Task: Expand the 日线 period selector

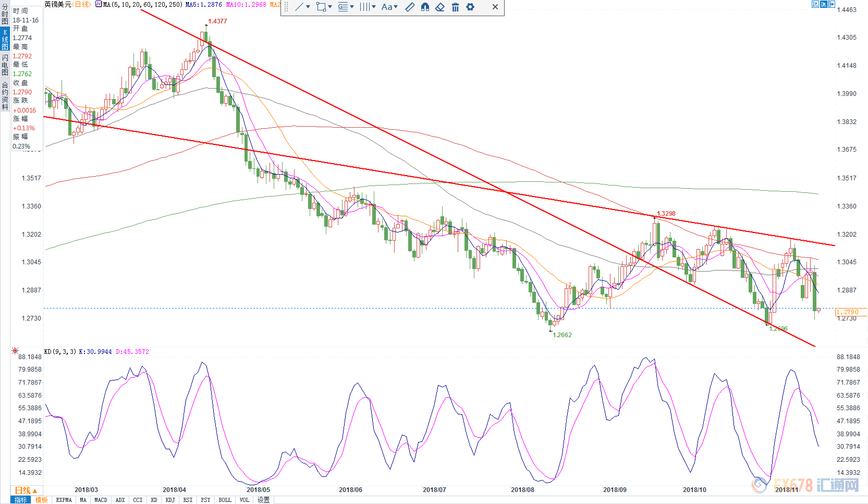Action: (x=26, y=490)
